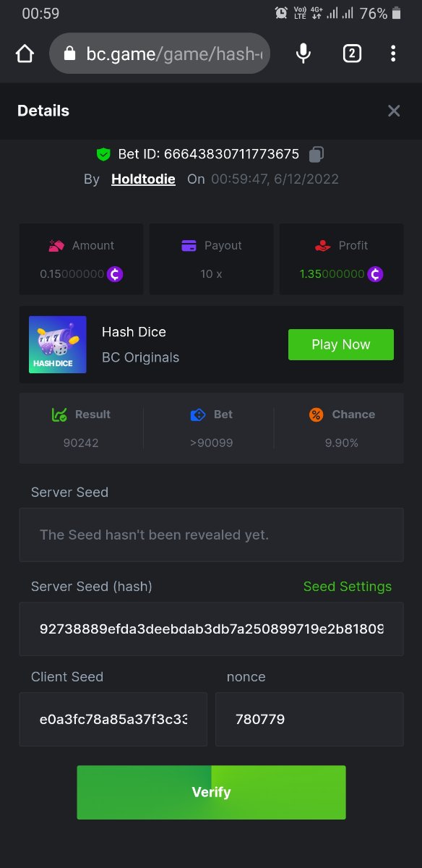Copy the Bet ID with the copy icon
422x868 pixels.
(x=316, y=154)
